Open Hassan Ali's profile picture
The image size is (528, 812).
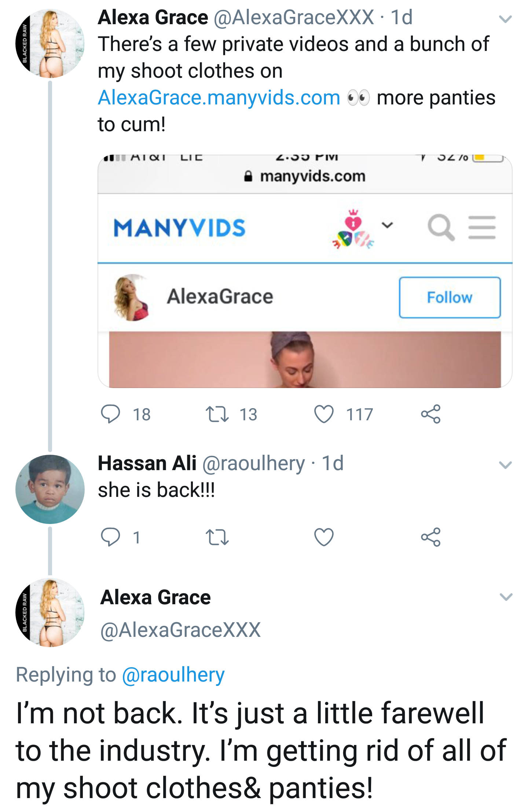pos(50,489)
